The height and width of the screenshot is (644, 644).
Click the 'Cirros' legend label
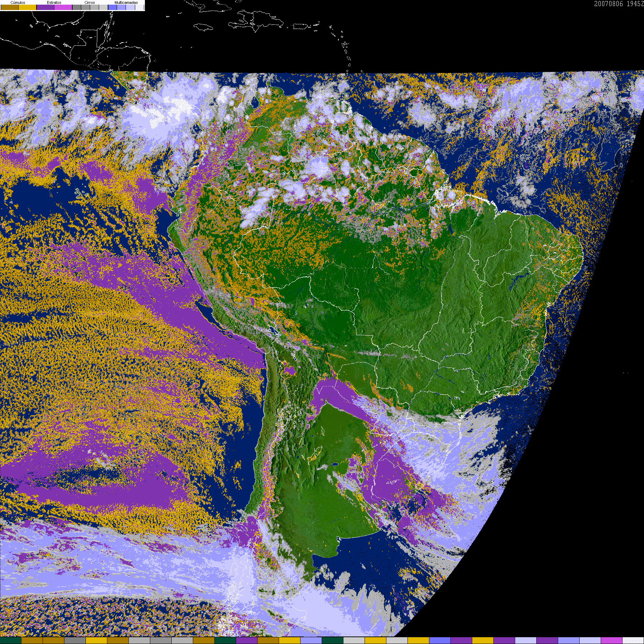coord(89,3)
